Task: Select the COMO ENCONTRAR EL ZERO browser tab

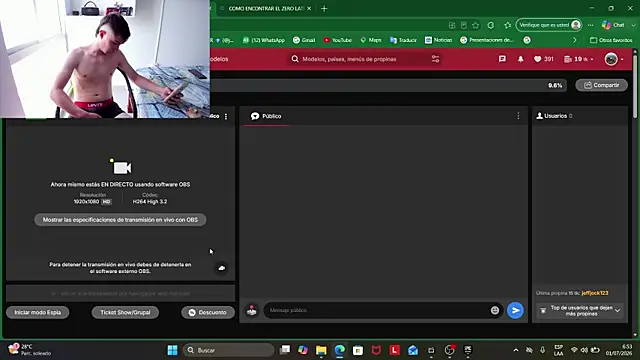Action: coord(265,9)
